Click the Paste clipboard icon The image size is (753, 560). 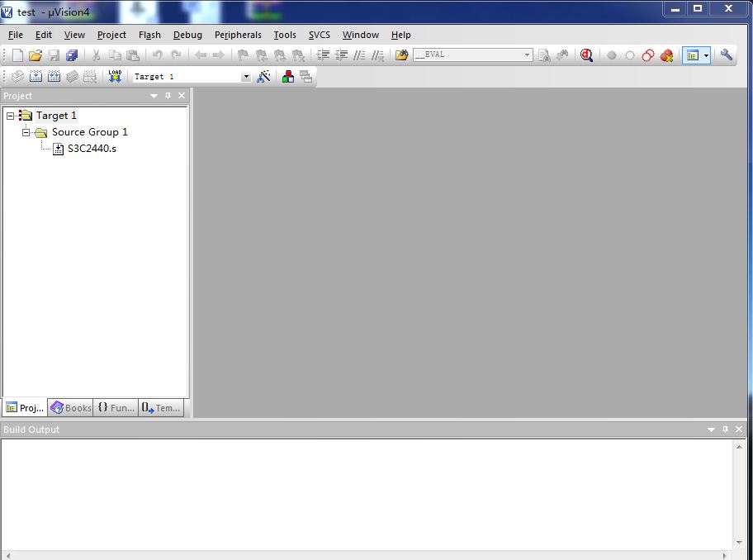tap(133, 55)
